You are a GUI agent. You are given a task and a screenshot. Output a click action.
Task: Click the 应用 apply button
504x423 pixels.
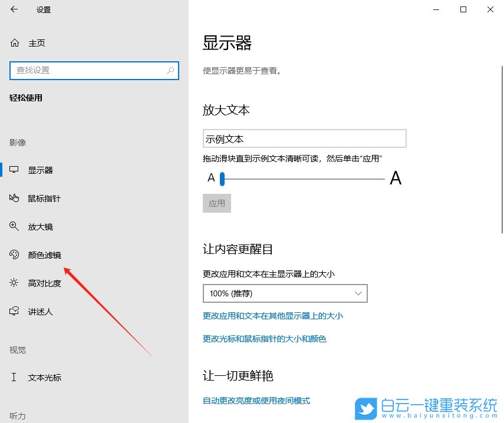coord(217,203)
